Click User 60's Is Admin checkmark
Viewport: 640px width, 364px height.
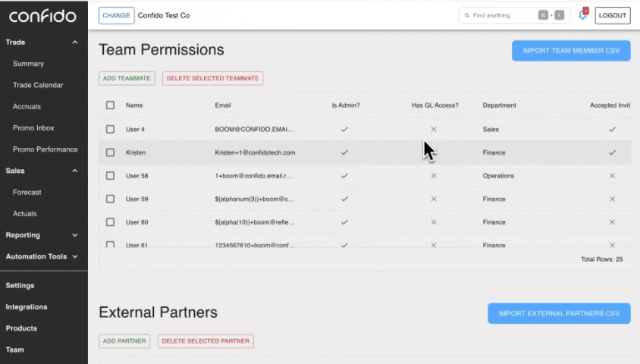(344, 222)
